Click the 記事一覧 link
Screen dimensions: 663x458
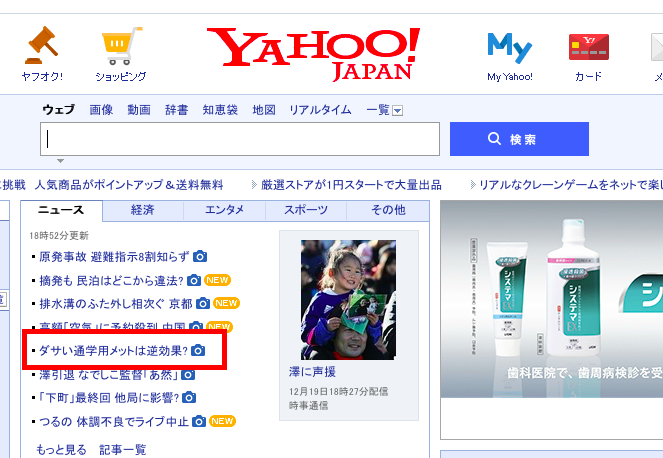123,450
